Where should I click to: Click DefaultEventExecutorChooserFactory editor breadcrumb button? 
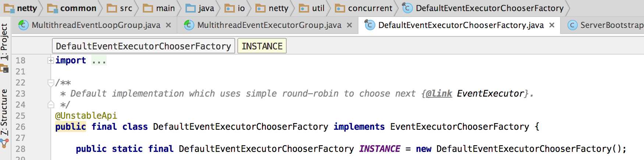[x=144, y=46]
